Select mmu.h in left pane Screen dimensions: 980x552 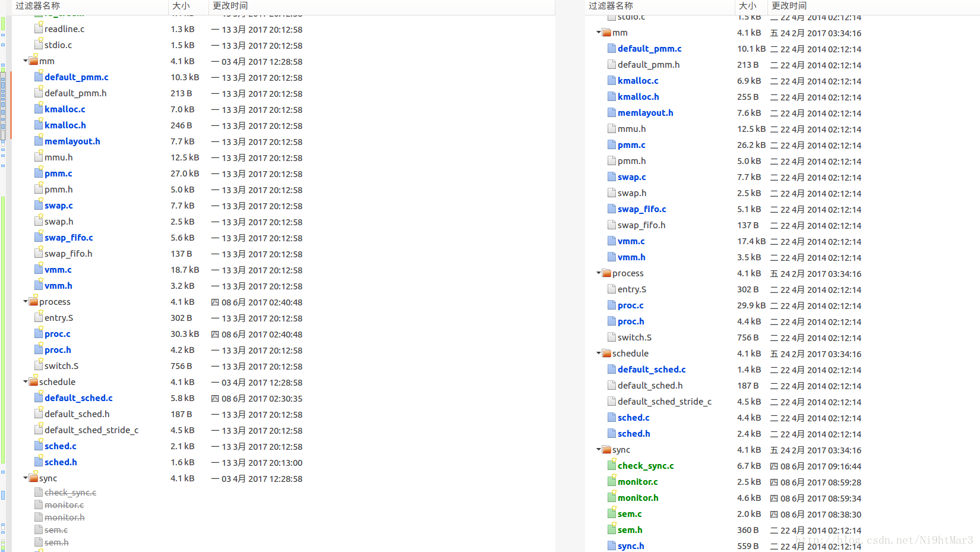coord(59,157)
